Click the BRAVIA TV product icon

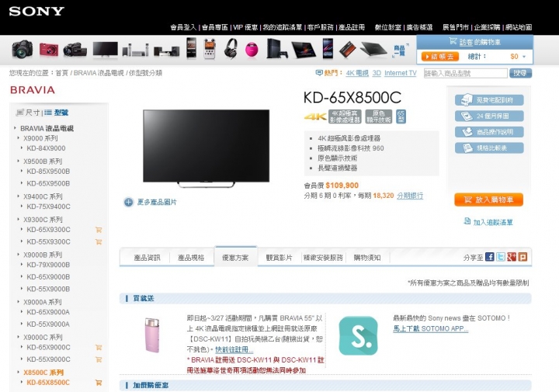[x=105, y=50]
